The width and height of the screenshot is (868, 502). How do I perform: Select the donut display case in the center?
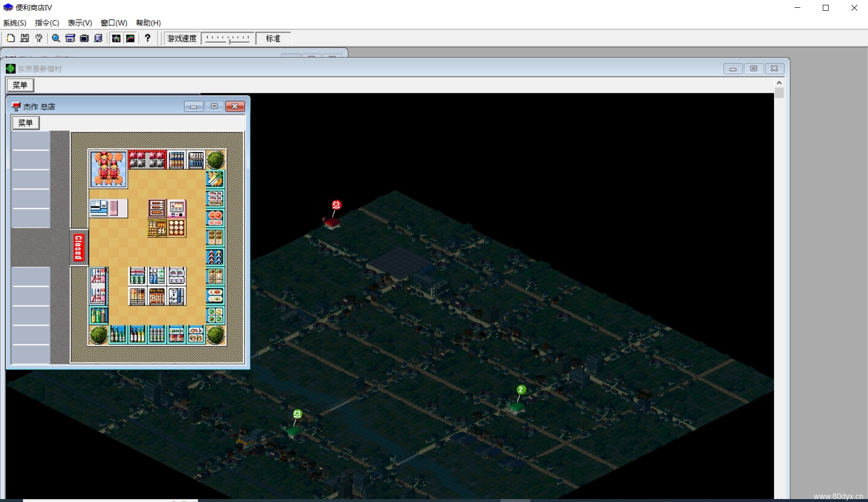point(177,228)
